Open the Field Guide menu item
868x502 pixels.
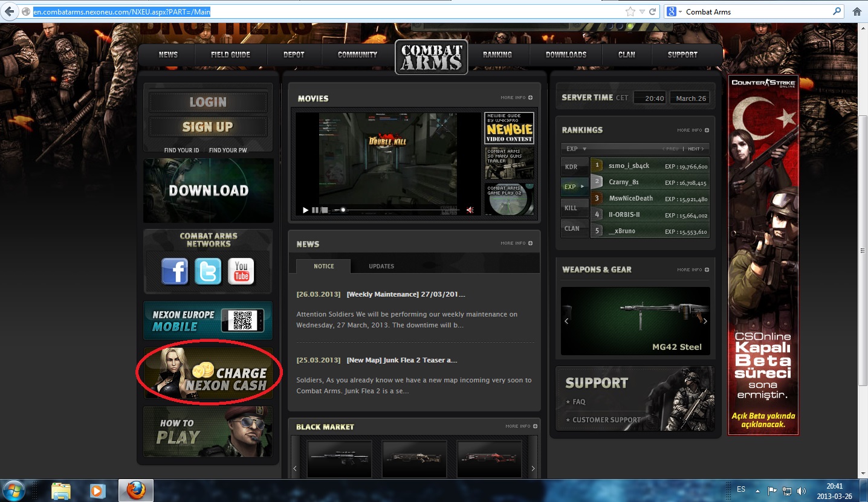(230, 54)
